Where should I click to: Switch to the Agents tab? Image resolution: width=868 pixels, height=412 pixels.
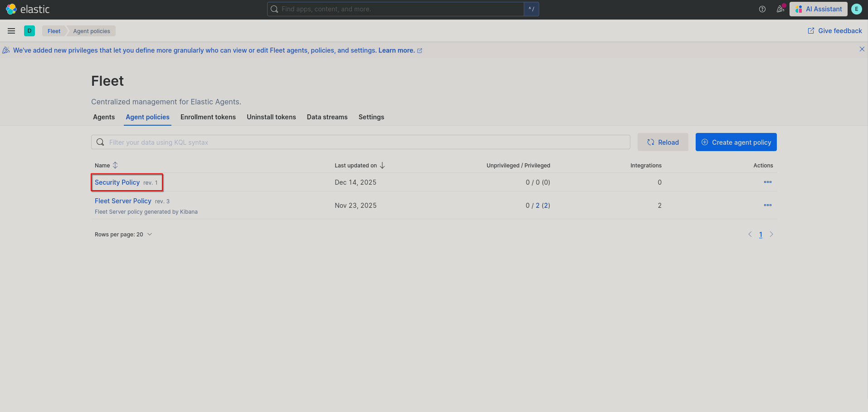pos(104,117)
